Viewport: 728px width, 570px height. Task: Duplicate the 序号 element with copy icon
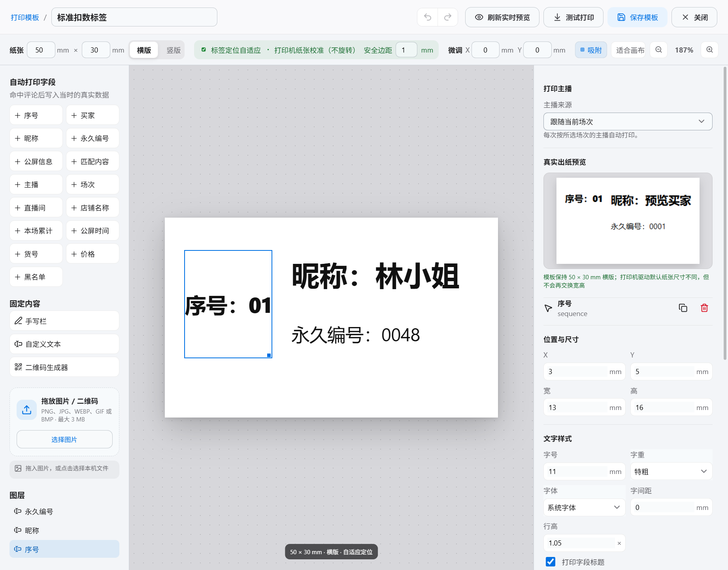tap(683, 308)
